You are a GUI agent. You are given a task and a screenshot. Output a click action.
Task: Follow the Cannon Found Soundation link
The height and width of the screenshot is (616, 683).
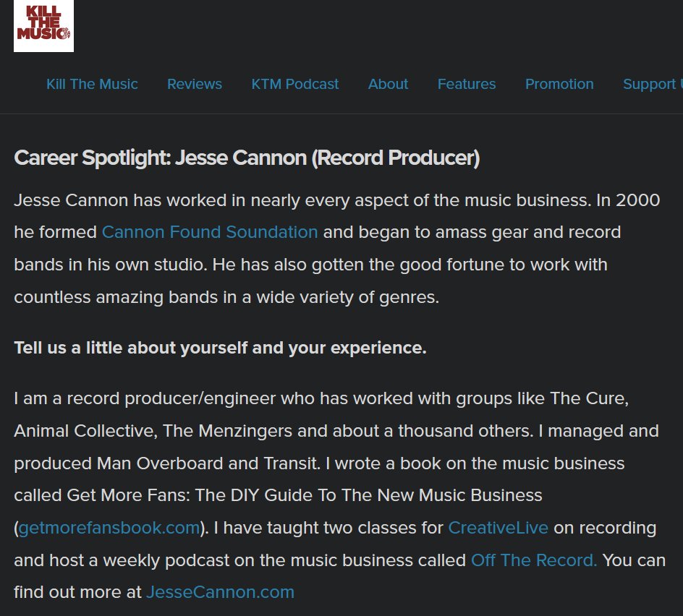(210, 232)
